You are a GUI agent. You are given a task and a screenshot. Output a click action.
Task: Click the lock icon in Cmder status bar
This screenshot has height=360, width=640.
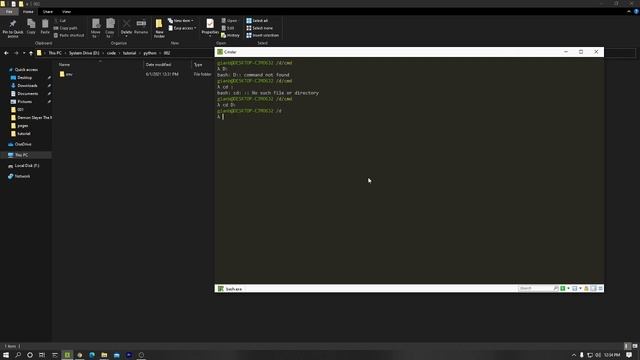[x=587, y=289]
